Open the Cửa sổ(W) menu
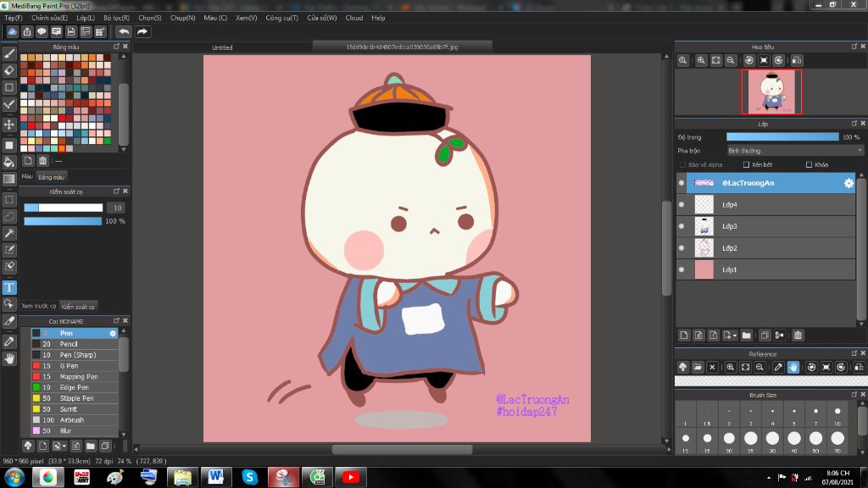868x488 pixels. point(321,18)
